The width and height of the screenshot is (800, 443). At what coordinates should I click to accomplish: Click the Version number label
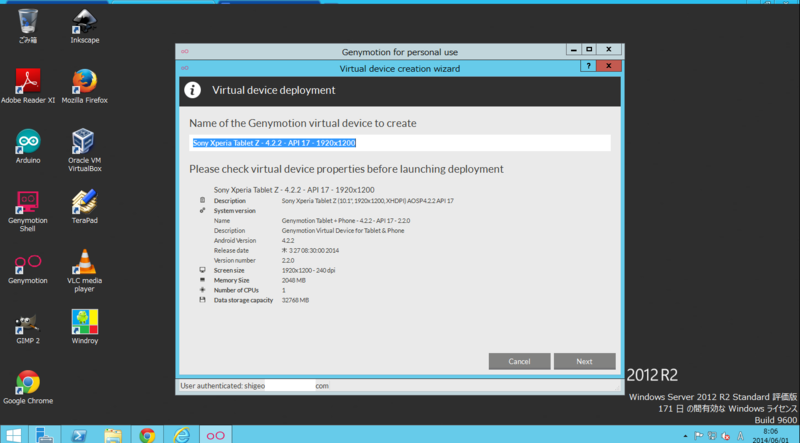point(235,260)
